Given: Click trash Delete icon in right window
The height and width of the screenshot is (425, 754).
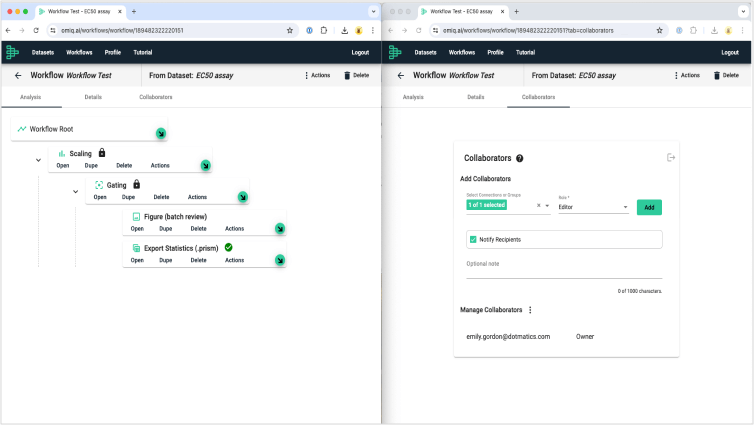Looking at the screenshot, I should click(717, 75).
